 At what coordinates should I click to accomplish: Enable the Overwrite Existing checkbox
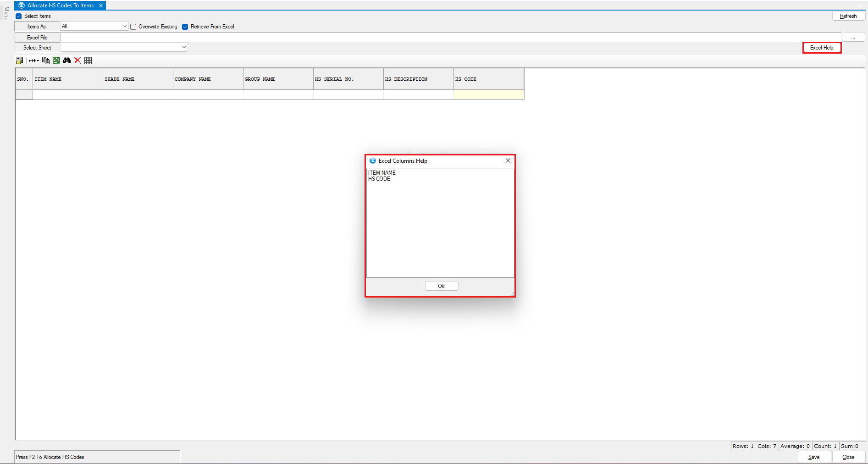pyautogui.click(x=133, y=27)
